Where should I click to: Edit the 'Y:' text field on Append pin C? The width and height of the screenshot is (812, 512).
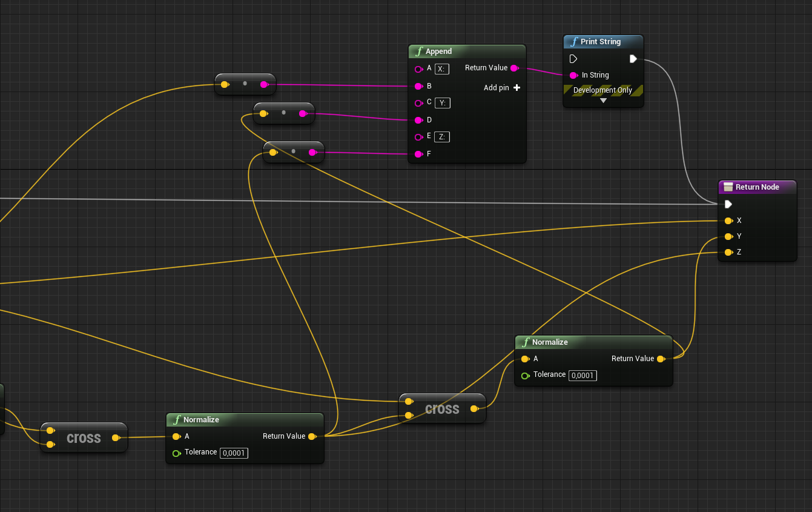[x=443, y=103]
